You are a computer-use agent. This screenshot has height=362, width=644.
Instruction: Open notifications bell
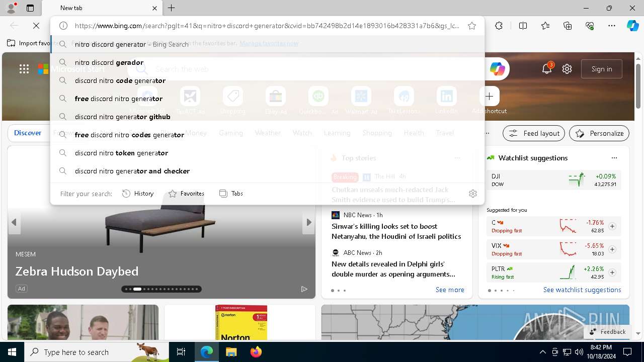(547, 69)
